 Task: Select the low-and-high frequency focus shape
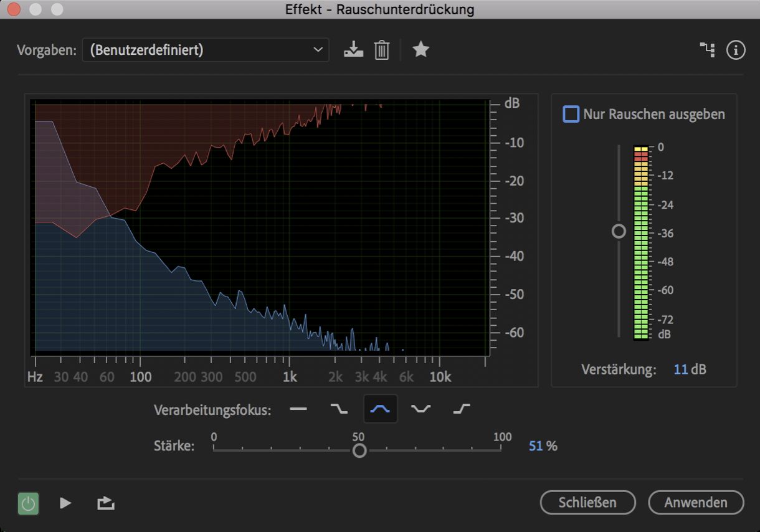point(421,409)
